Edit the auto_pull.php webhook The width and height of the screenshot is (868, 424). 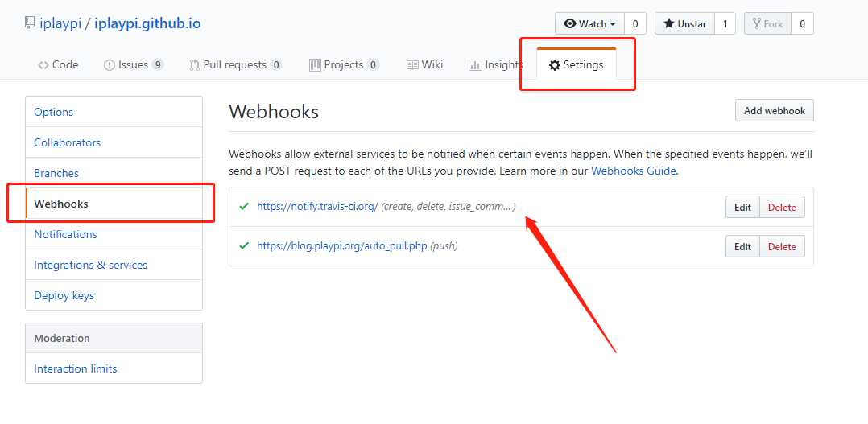742,246
